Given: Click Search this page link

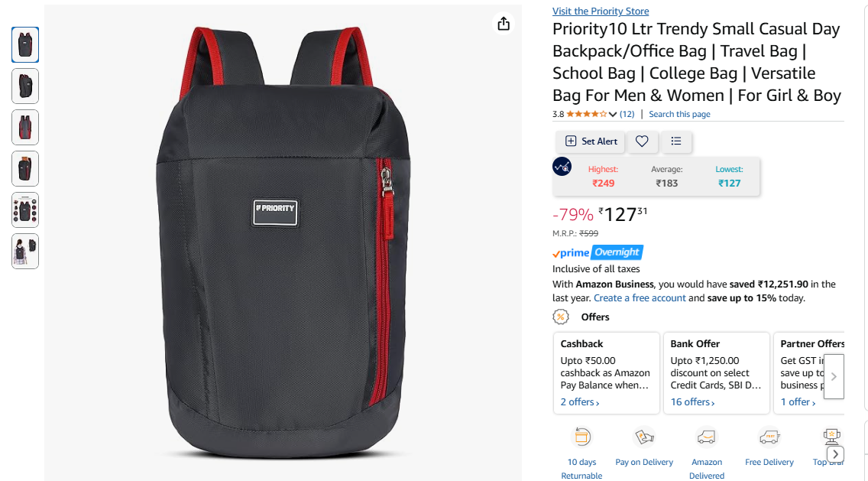Looking at the screenshot, I should pyautogui.click(x=679, y=114).
